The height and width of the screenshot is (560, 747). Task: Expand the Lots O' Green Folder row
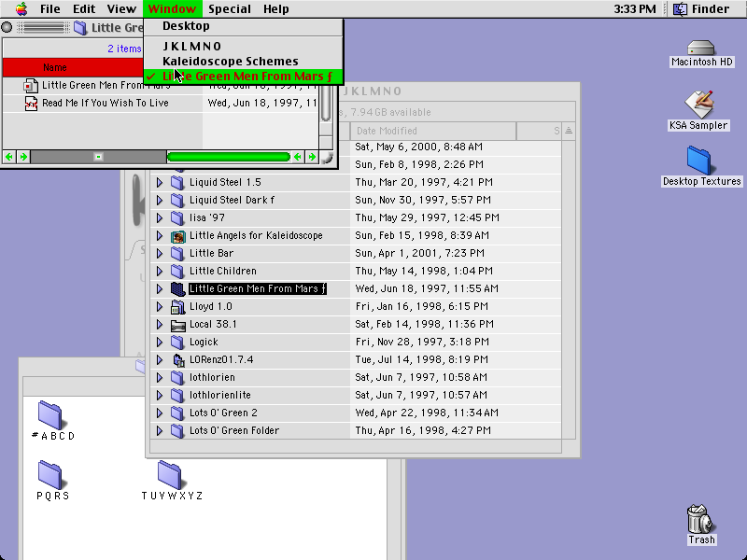(160, 430)
